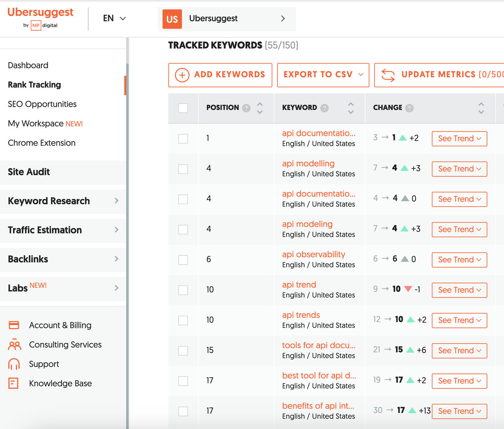The image size is (504, 429).
Task: Toggle the select-all checkbox in the table header
Action: 183,108
